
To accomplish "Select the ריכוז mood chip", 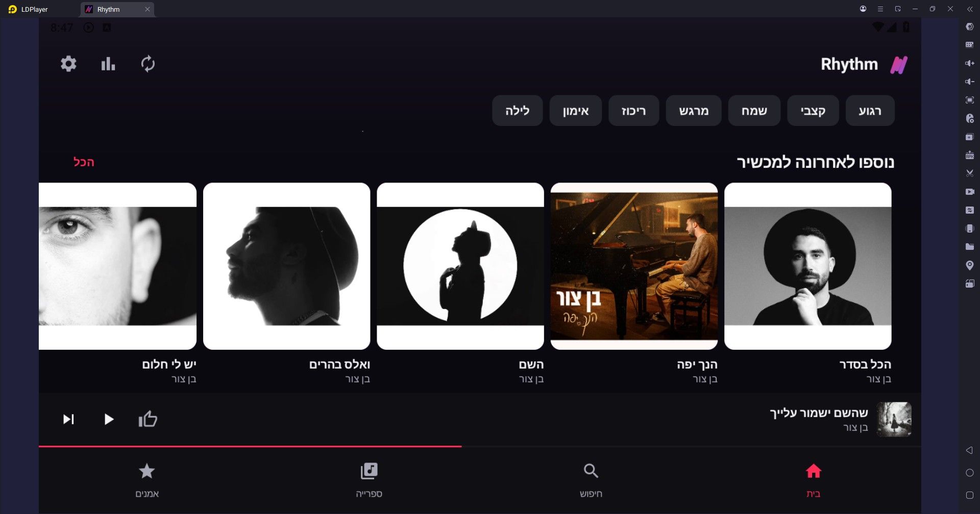I will coord(633,111).
